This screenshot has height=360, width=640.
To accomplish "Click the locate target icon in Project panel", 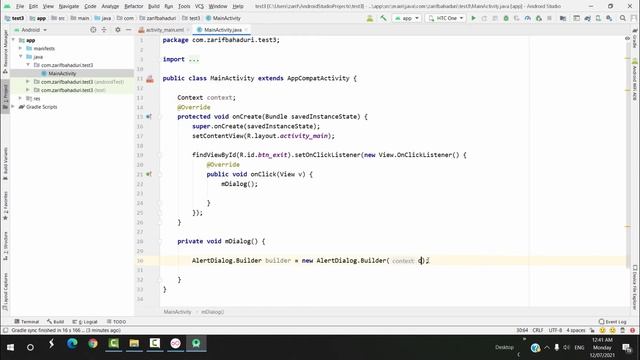I will (93, 30).
